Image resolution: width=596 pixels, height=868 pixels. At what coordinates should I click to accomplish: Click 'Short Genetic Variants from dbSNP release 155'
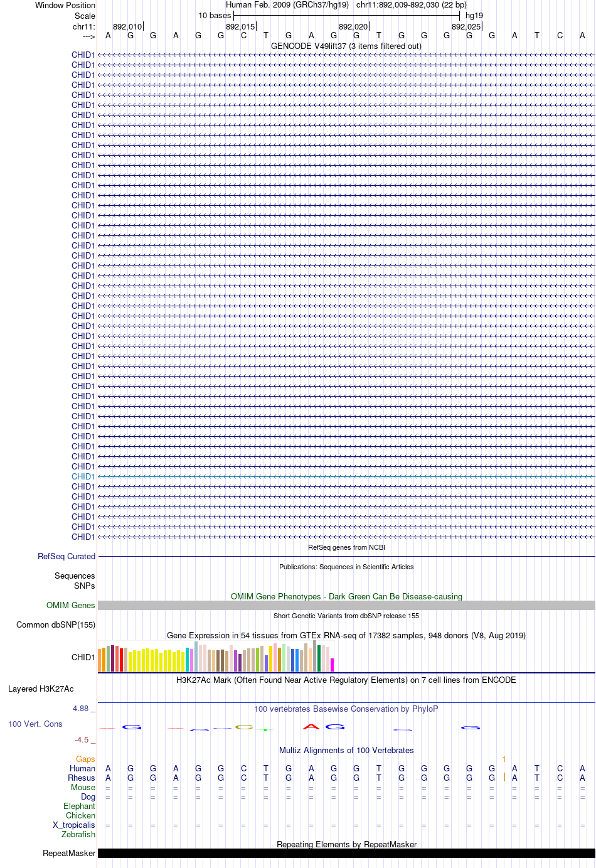coord(346,616)
